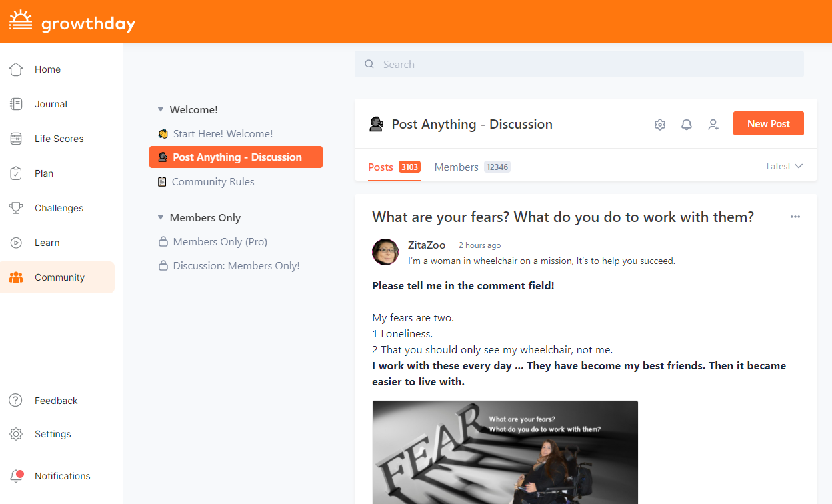832x504 pixels.
Task: Click the growthday wordmark text
Action: click(x=88, y=24)
